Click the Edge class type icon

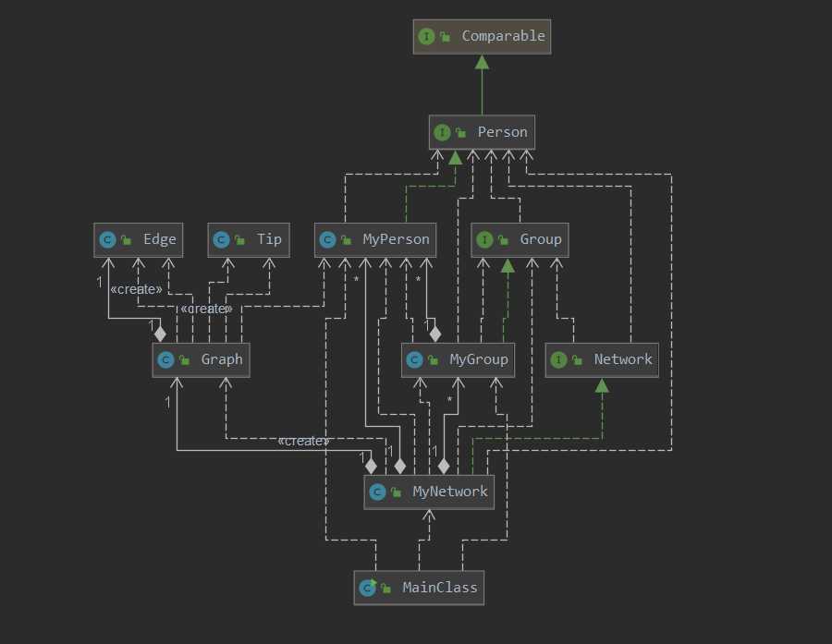pos(108,240)
